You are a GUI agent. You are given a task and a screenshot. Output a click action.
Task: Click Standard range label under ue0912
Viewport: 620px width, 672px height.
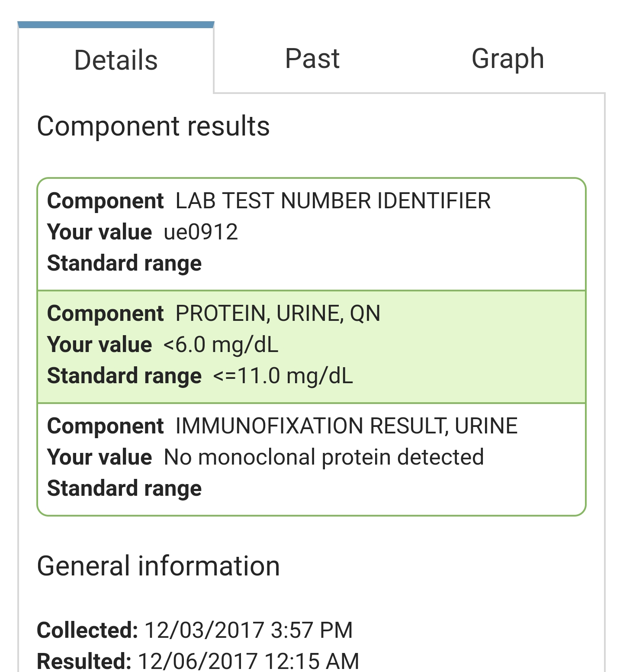tap(124, 263)
